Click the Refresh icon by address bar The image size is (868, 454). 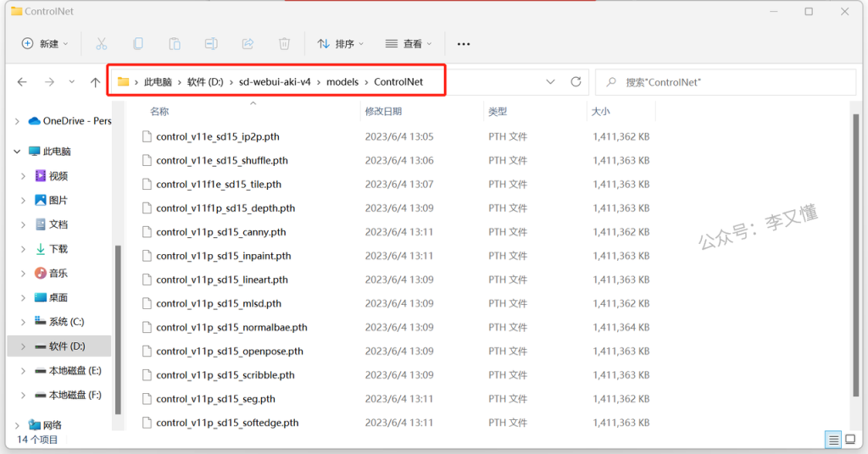click(576, 82)
